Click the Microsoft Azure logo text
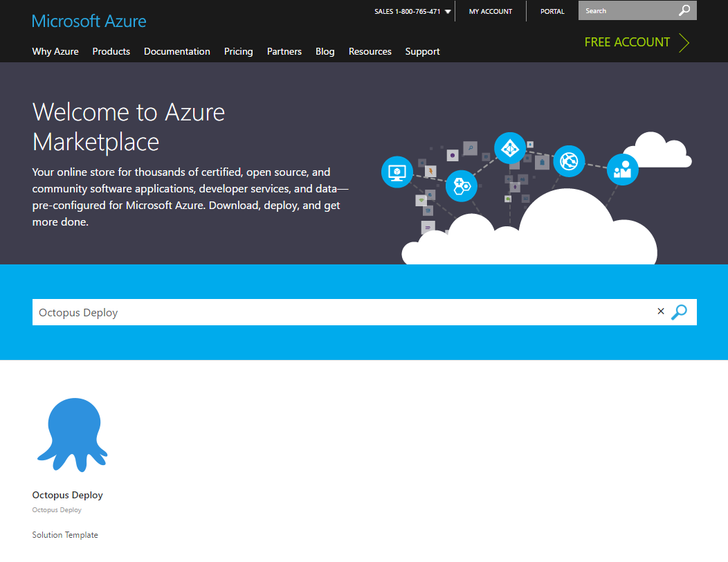Viewport: 728px width, 562px height. click(89, 21)
